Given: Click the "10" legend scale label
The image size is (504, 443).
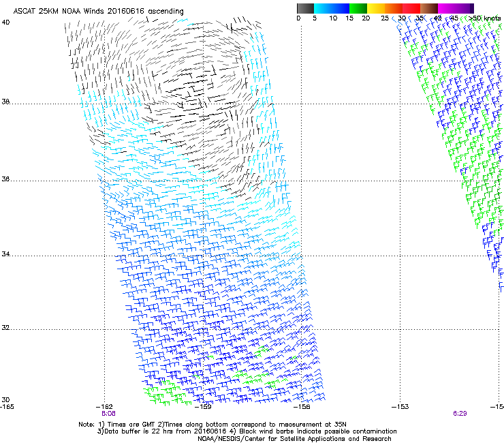Looking at the screenshot, I should click(333, 18).
